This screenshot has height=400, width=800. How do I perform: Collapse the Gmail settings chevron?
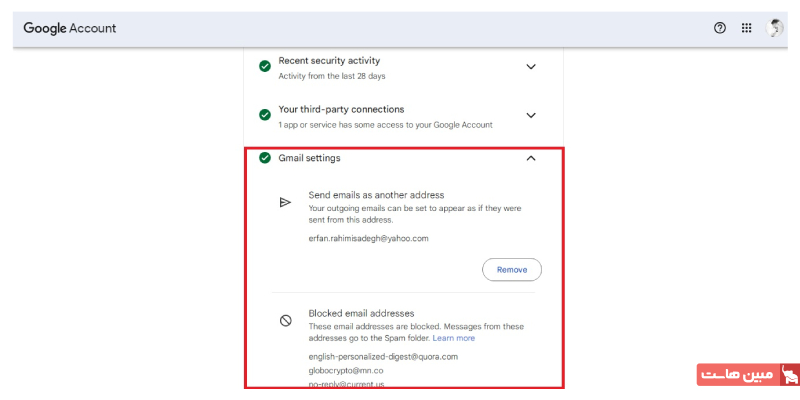pos(531,158)
